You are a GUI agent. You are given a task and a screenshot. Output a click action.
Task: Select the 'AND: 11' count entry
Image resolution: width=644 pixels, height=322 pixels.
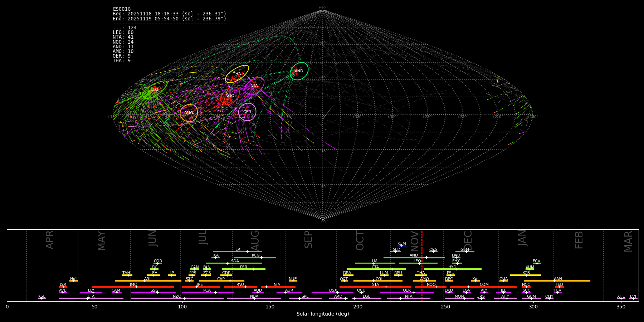click(123, 47)
